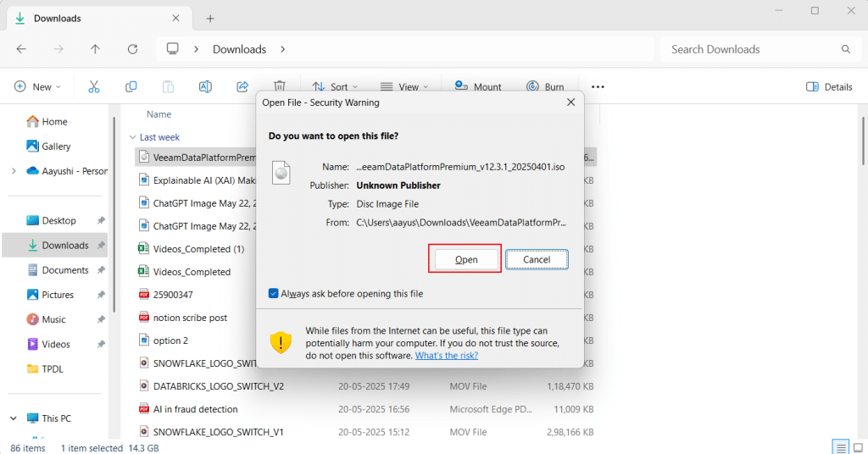The width and height of the screenshot is (868, 454).
Task: Open the View dropdown
Action: pos(404,86)
